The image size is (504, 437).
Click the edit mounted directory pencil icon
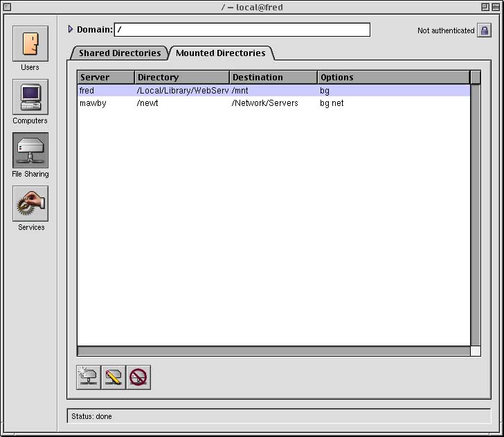click(114, 377)
